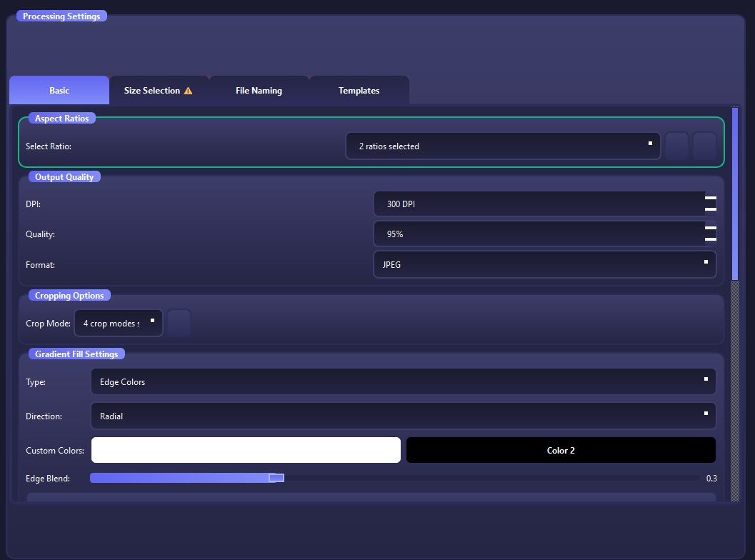Click the square button beside Crop Mode
Image resolution: width=755 pixels, height=560 pixels.
pyautogui.click(x=179, y=323)
